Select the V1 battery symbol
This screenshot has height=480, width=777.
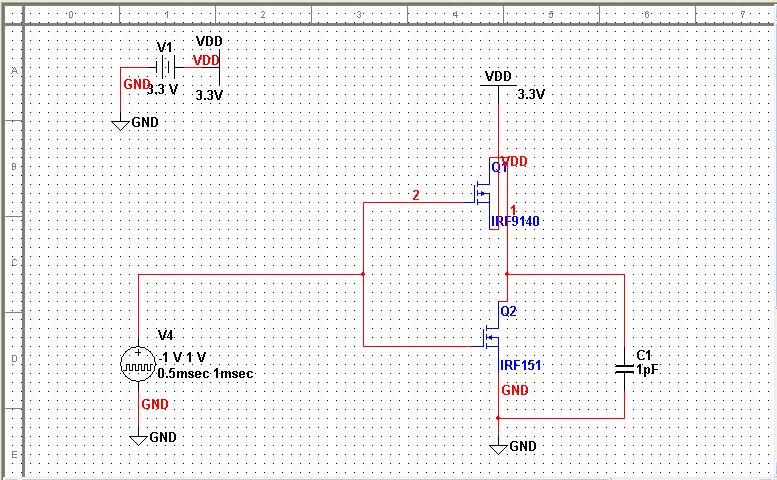[166, 67]
